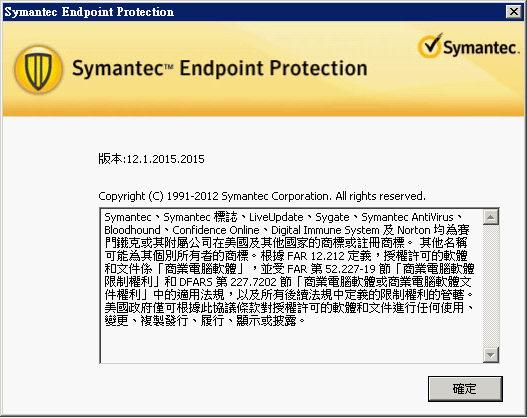
Task: Click the FAR 12.212 reference text
Action: click(316, 256)
